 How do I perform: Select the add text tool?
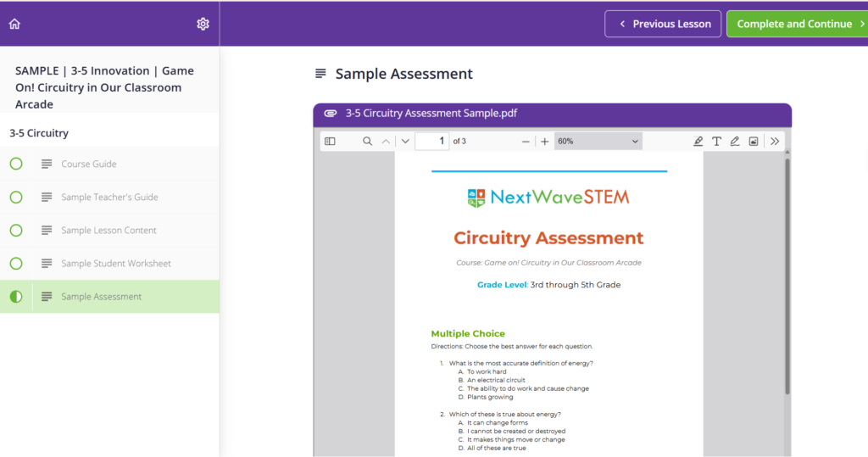coord(716,142)
